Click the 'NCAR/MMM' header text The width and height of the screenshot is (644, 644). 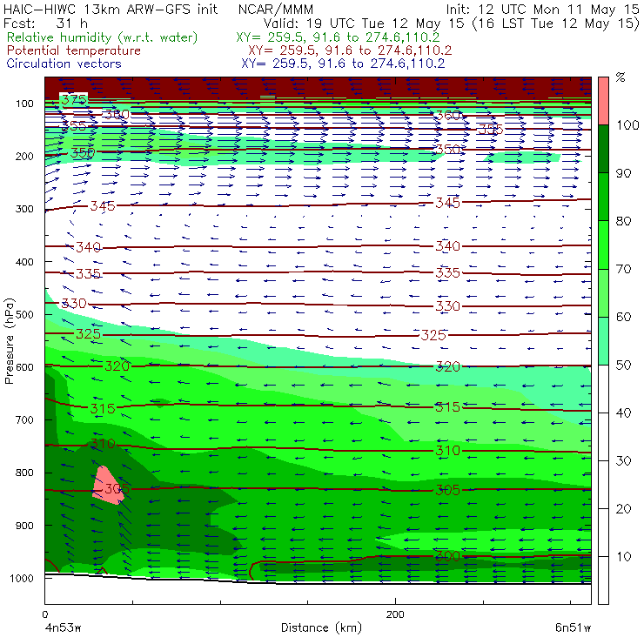click(276, 10)
